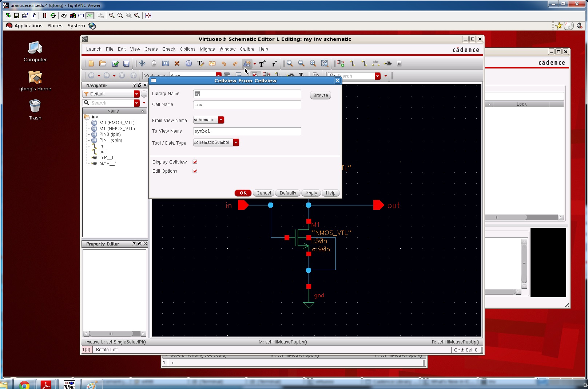Image resolution: width=588 pixels, height=389 pixels.
Task: Click the TightVNC full-screen icon
Action: [148, 16]
